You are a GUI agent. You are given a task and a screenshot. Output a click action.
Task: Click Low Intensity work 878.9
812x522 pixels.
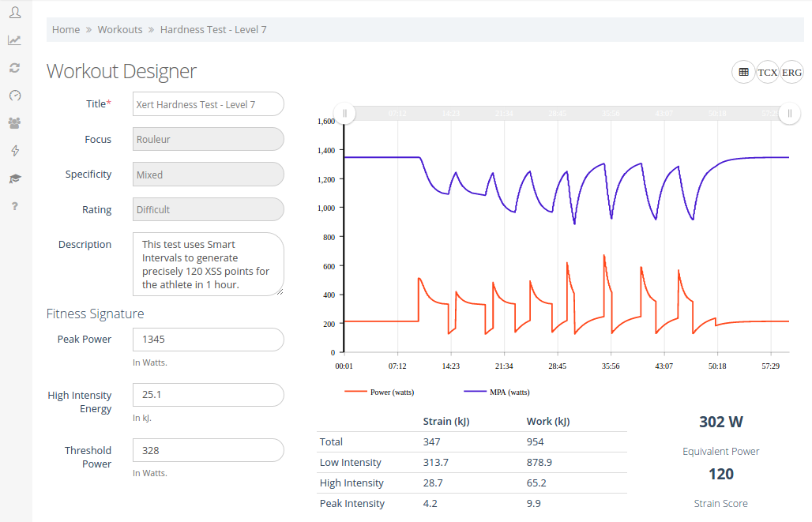coord(539,463)
